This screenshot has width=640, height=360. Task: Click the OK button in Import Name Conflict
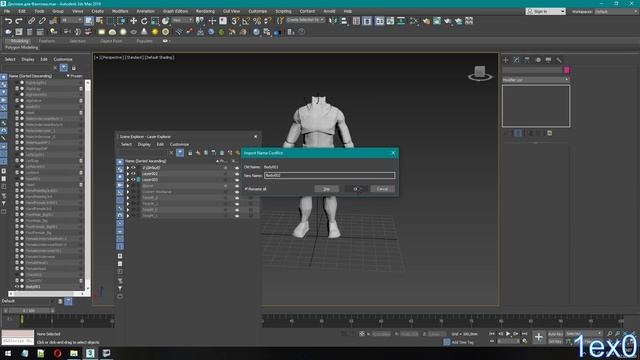tap(355, 189)
